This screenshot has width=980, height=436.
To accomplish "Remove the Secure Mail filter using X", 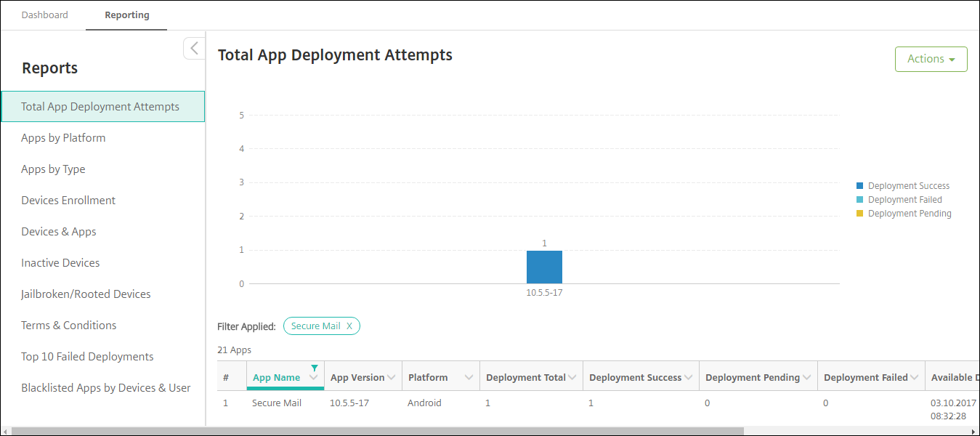I will [349, 326].
